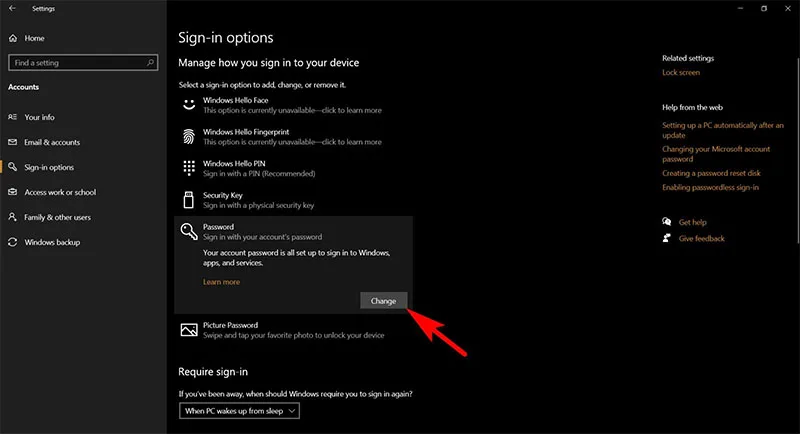Restore down the Settings window
The width and height of the screenshot is (800, 434).
click(x=764, y=8)
